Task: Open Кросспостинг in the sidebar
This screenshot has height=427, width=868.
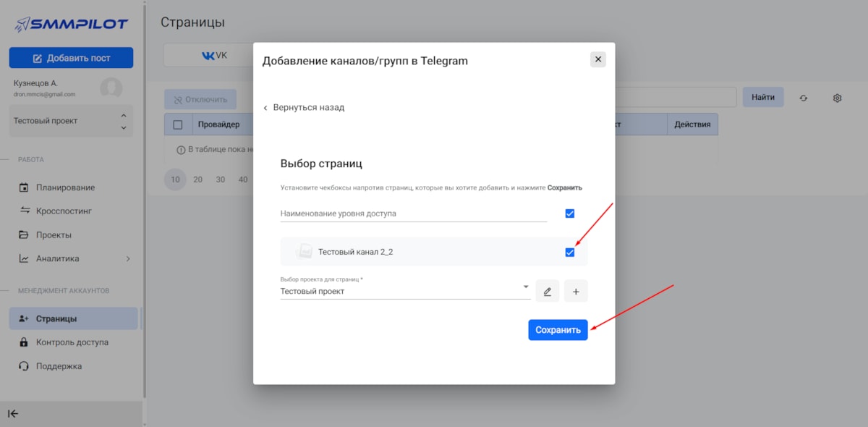Action: coord(64,211)
